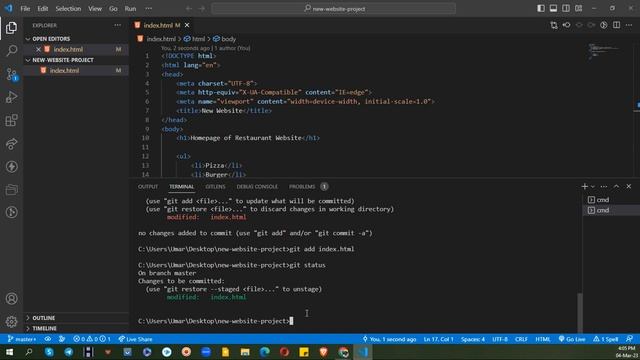
Task: Open the Selection menu
Action: [x=68, y=9]
